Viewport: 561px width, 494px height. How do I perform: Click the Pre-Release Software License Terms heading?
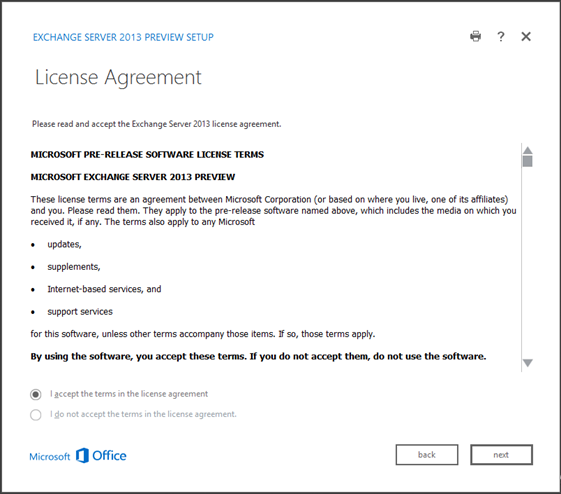[147, 155]
